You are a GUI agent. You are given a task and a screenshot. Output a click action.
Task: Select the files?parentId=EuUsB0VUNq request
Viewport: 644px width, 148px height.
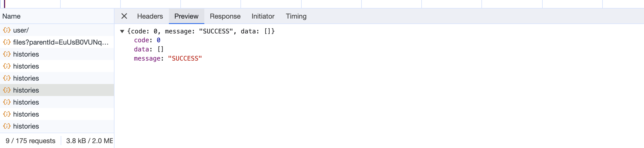coord(57,42)
